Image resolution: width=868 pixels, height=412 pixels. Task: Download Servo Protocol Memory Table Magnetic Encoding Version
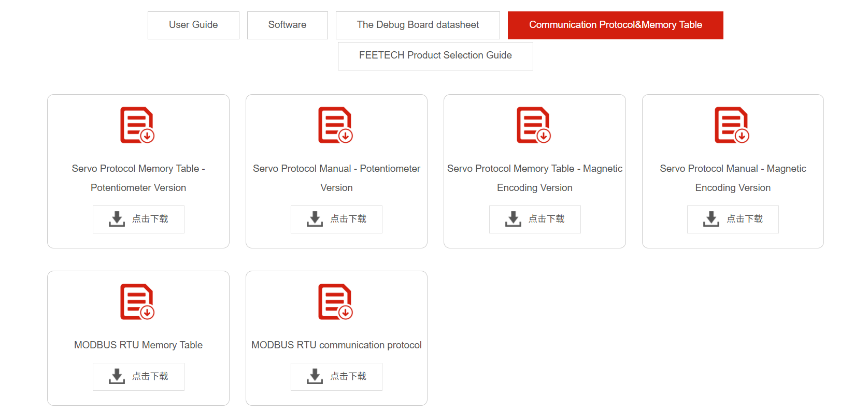535,219
